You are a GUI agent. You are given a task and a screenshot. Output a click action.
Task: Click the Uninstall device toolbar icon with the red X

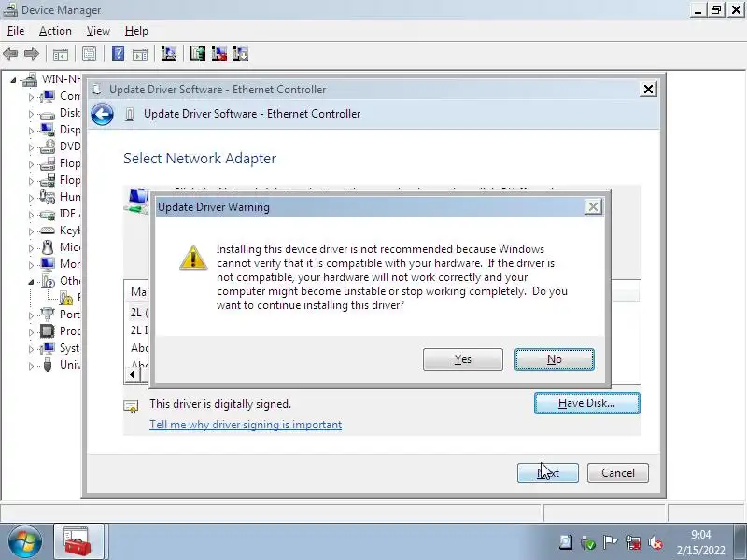219,53
